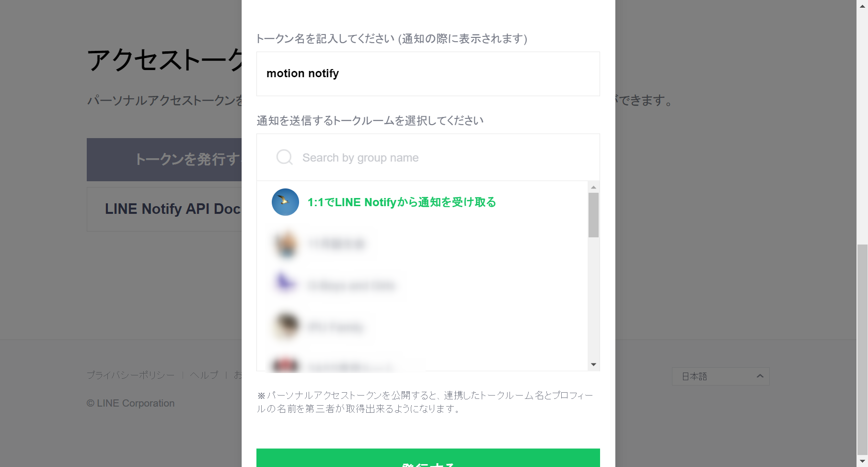This screenshot has height=467, width=868.
Task: Expand language selector chevron arrow
Action: click(x=760, y=376)
